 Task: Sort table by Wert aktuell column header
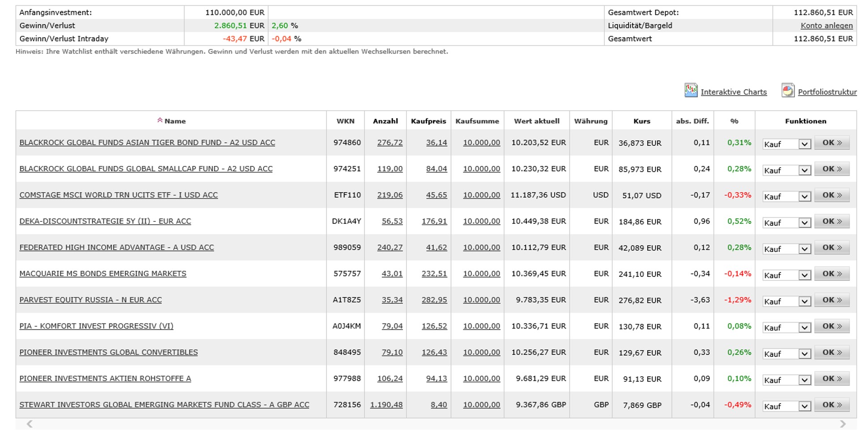(536, 121)
